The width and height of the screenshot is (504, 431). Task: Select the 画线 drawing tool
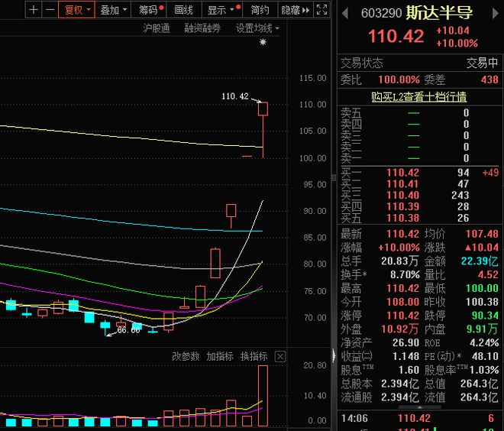click(183, 10)
